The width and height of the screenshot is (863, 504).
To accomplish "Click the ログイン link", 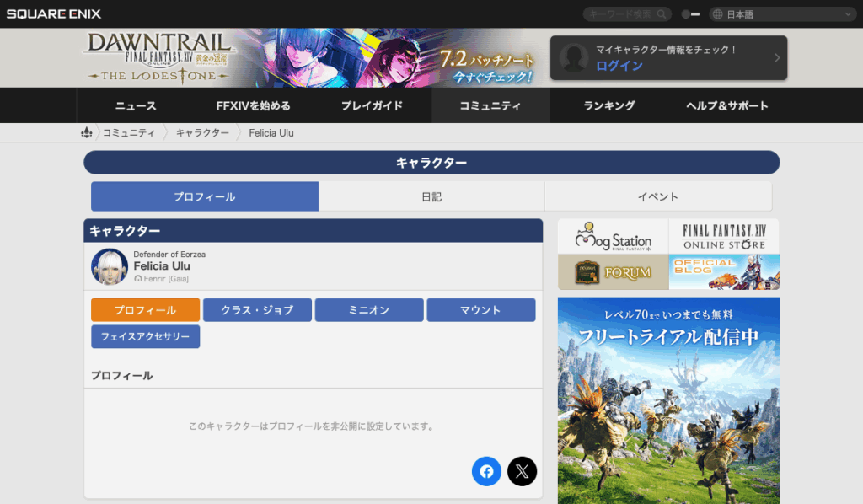I will coord(619,66).
